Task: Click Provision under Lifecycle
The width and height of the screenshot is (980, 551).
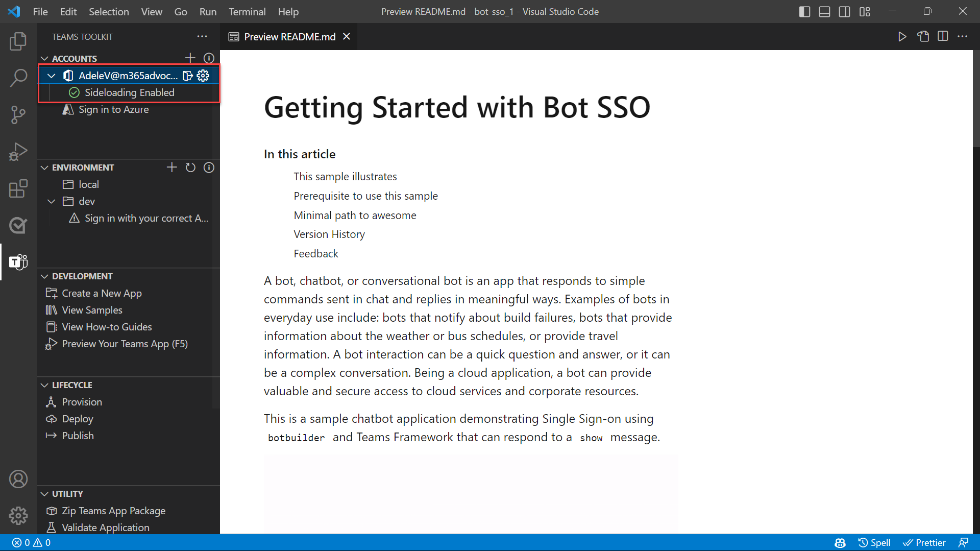Action: [82, 402]
